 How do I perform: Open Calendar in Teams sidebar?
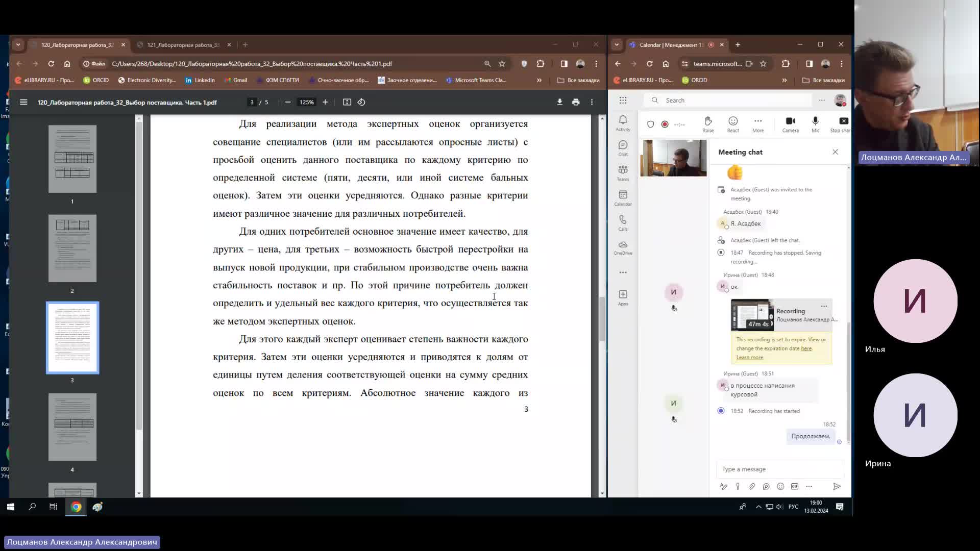pyautogui.click(x=623, y=198)
